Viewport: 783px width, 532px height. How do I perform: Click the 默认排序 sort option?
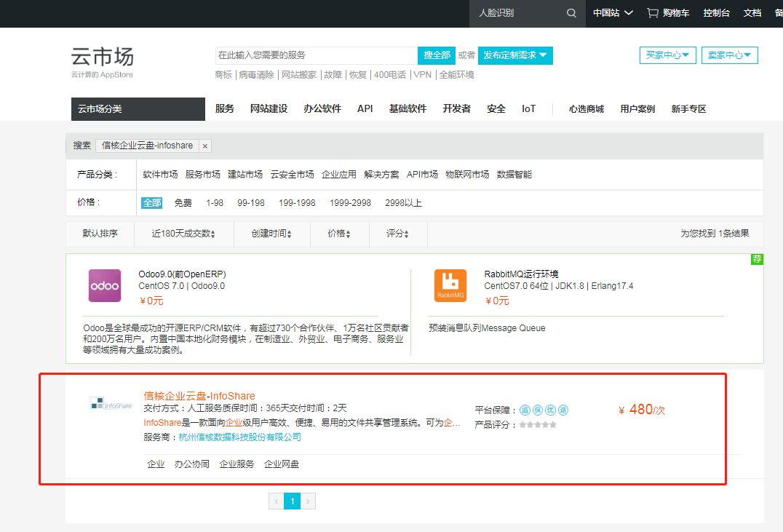click(x=100, y=234)
